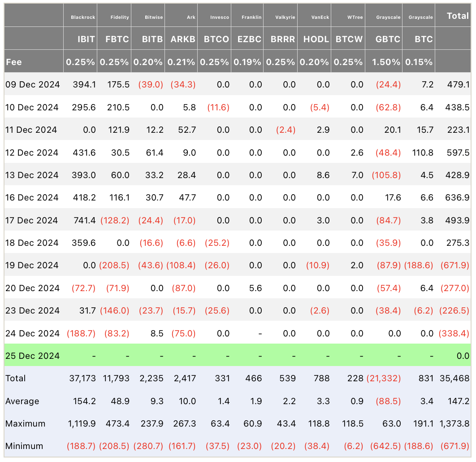Select the Minimum row label
Image resolution: width=476 pixels, height=462 pixels.
tap(24, 446)
